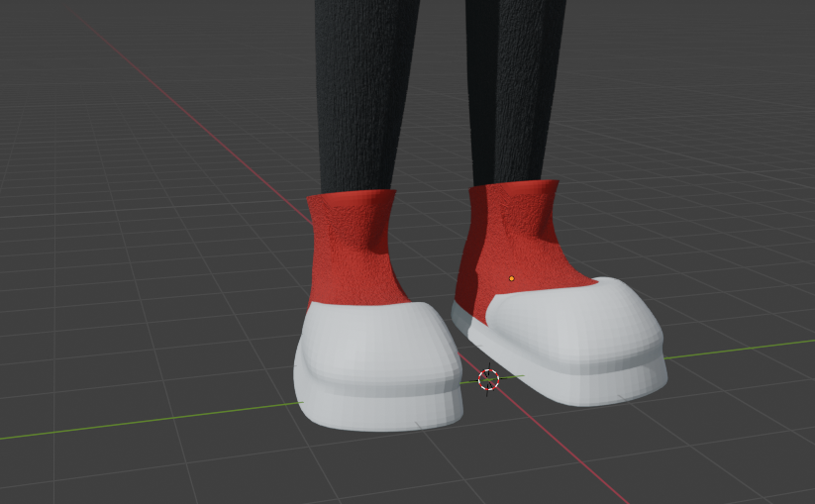This screenshot has height=504, width=815.
Task: Click the red ankle of the right shoe
Action: [x=520, y=233]
